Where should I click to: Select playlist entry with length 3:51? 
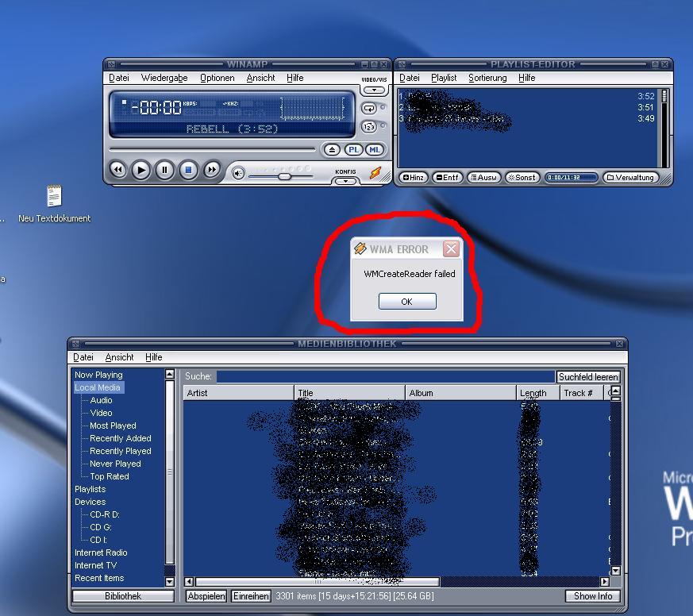(527, 107)
